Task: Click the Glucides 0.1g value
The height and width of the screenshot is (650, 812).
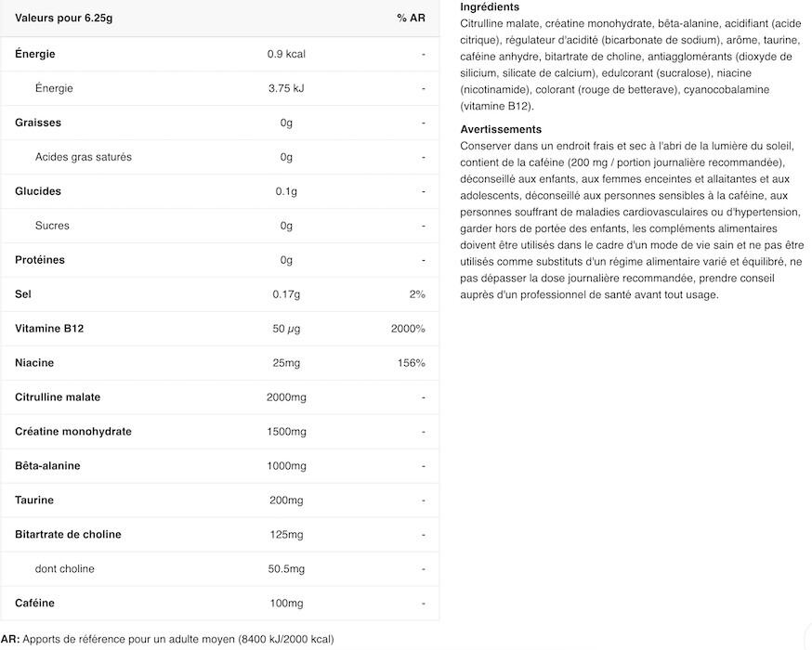Action: (286, 191)
